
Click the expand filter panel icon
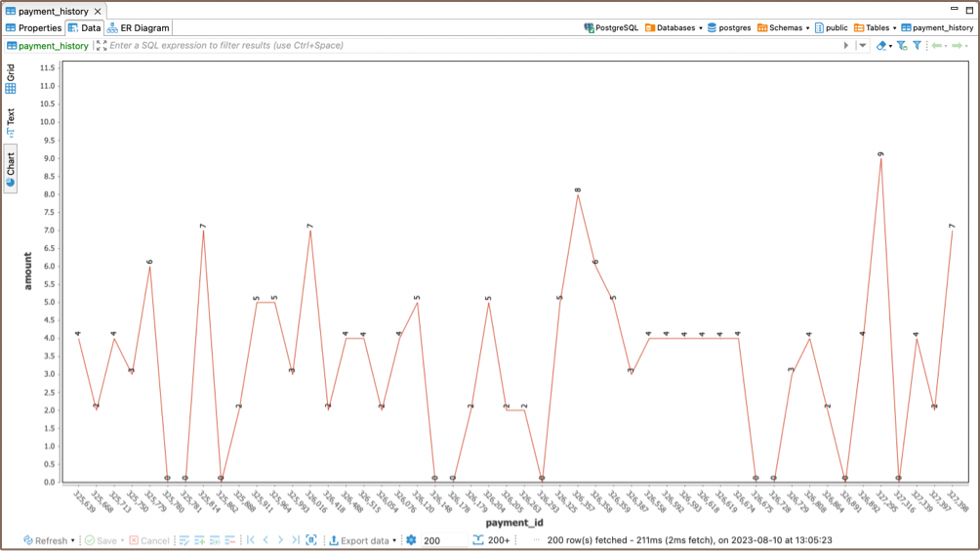pos(102,46)
